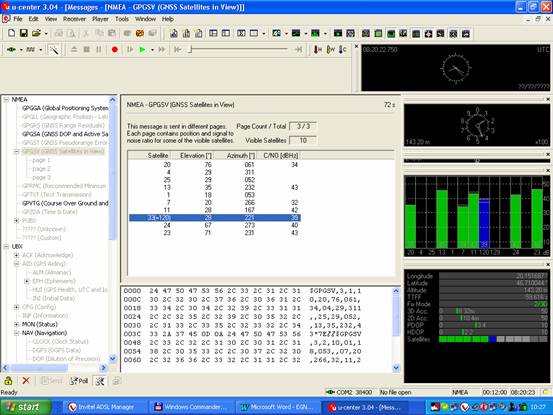Image resolution: width=553 pixels, height=415 pixels.
Task: Expand the PUBX tree node
Action: point(16,221)
